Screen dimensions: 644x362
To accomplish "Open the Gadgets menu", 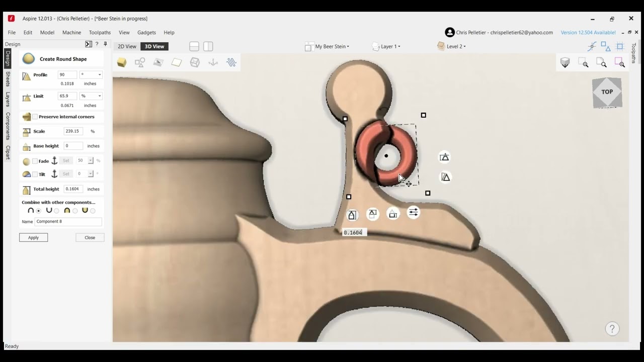I will coord(146,32).
